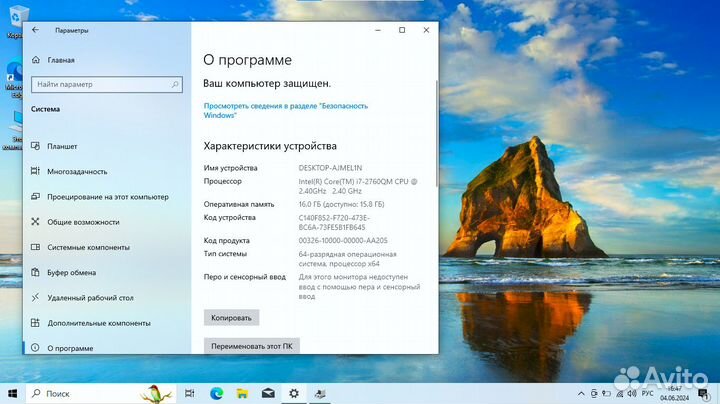Screen dimensions: 720x404
Task: Select Общие возможности in the sidebar
Action: coord(83,222)
